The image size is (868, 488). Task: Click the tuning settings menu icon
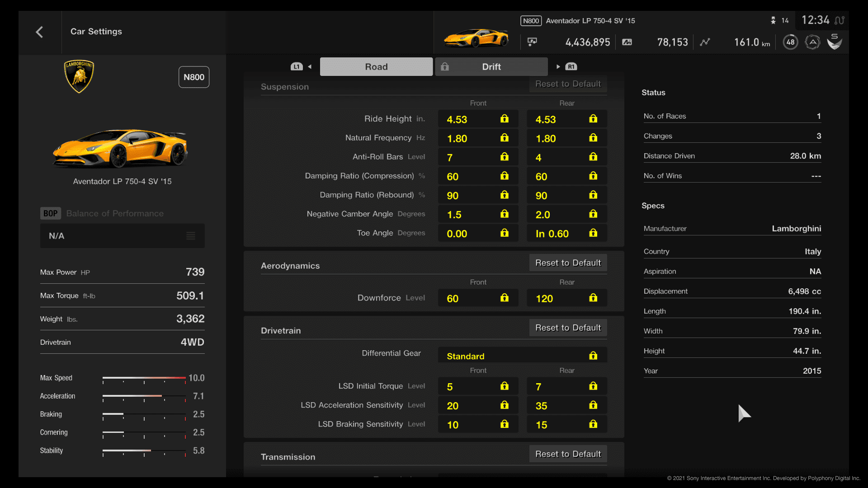pyautogui.click(x=191, y=235)
